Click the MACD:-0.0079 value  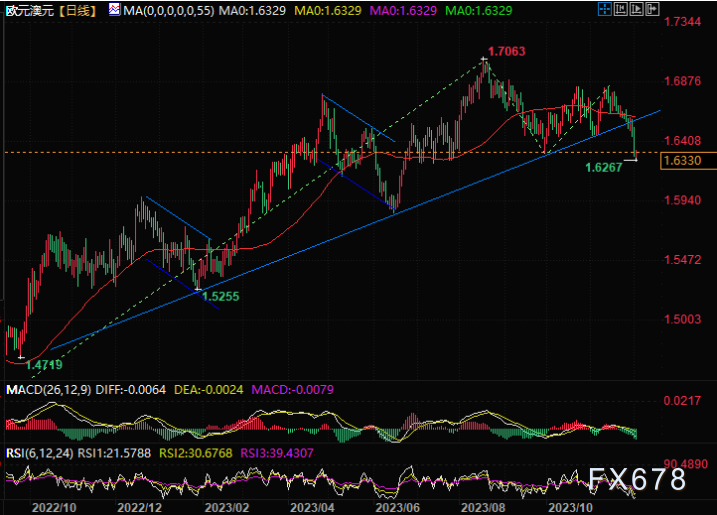(x=293, y=390)
